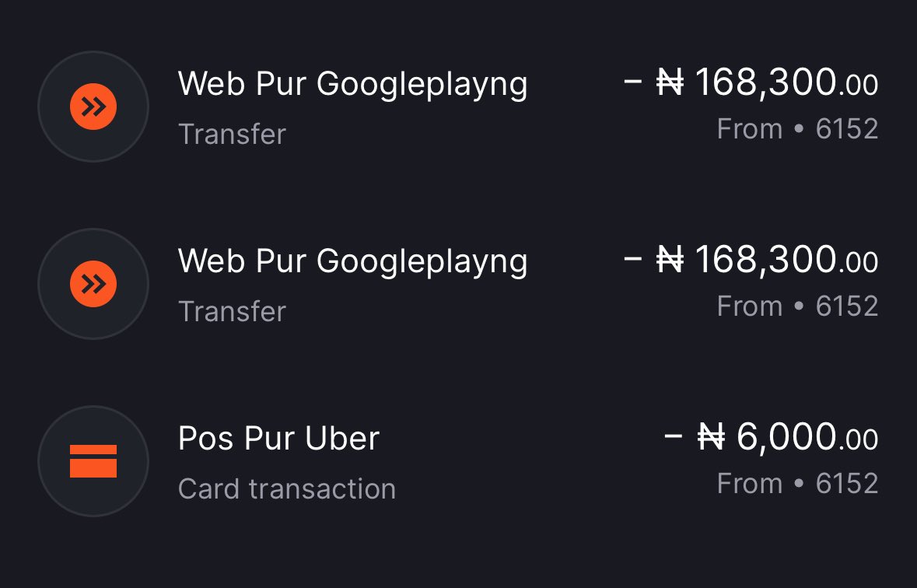The height and width of the screenshot is (588, 917).
Task: Click the naira symbol in the Uber amount
Action: click(711, 437)
